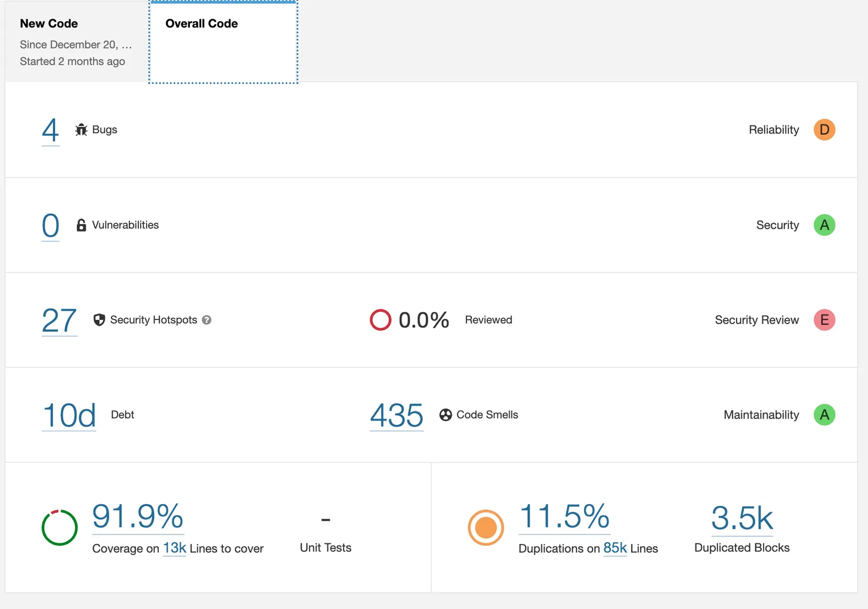The image size is (868, 609).
Task: Click the Security A rating badge
Action: tap(824, 225)
